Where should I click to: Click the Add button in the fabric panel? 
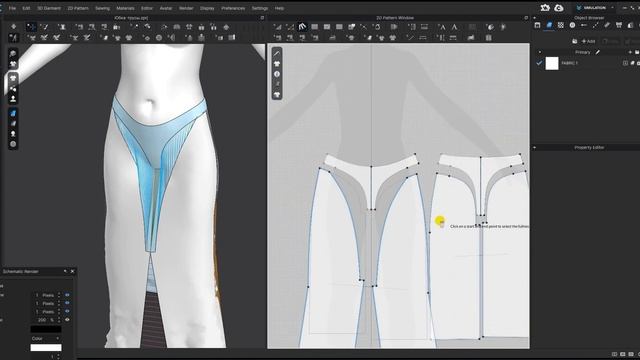588,41
